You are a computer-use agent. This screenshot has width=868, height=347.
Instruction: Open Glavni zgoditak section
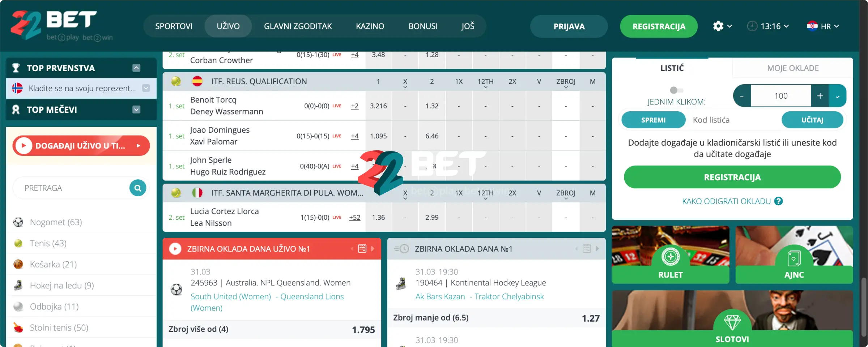click(298, 26)
